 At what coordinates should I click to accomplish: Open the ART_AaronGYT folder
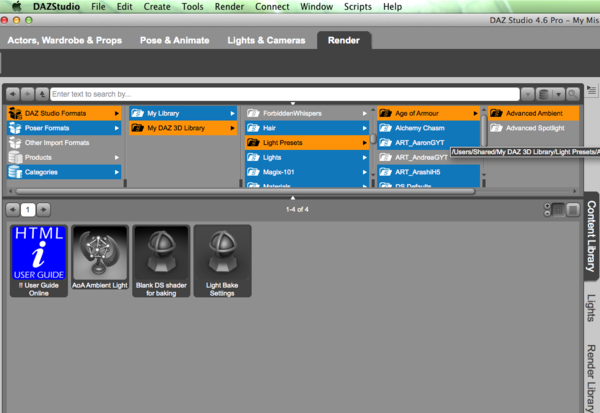(429, 143)
